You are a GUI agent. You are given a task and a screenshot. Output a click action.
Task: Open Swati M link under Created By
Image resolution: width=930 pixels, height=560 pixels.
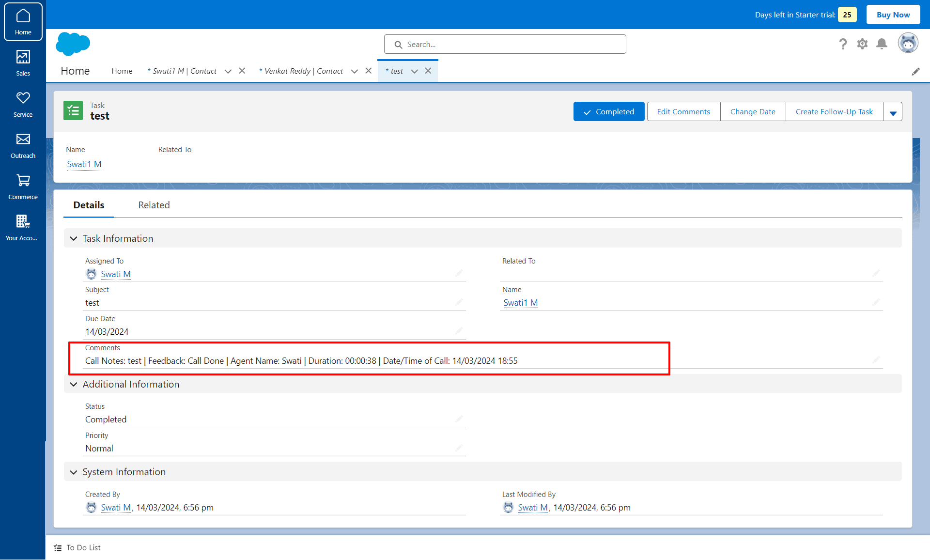116,508
